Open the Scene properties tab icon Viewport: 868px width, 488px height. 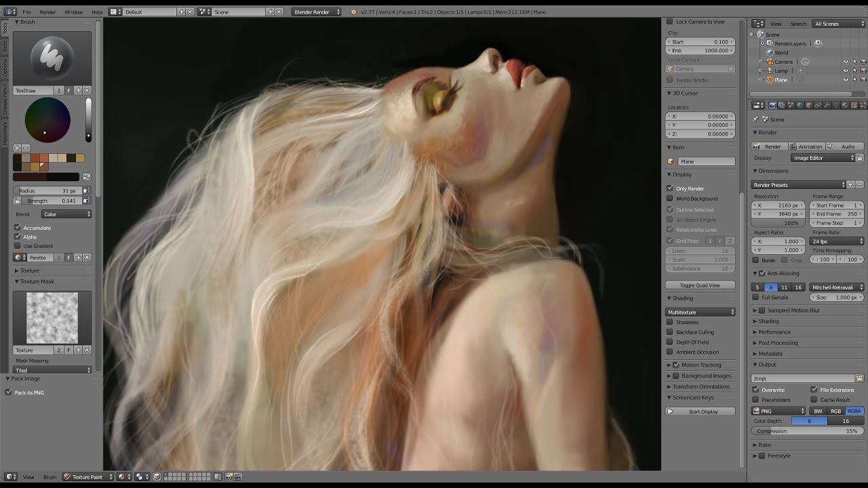pos(791,105)
